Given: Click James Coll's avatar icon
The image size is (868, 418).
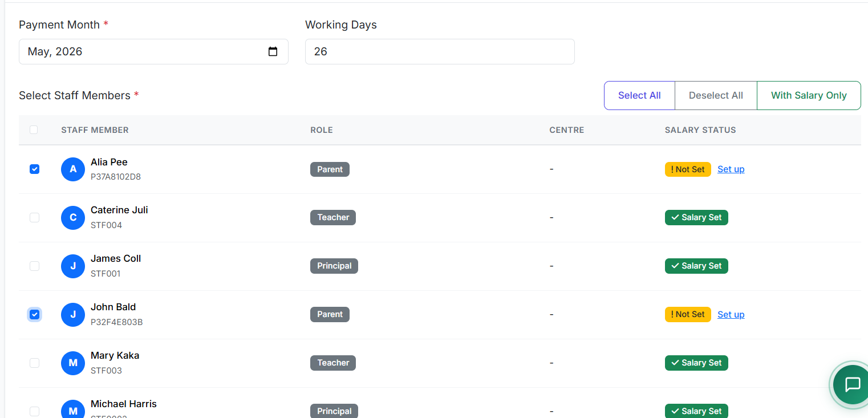Looking at the screenshot, I should [73, 266].
